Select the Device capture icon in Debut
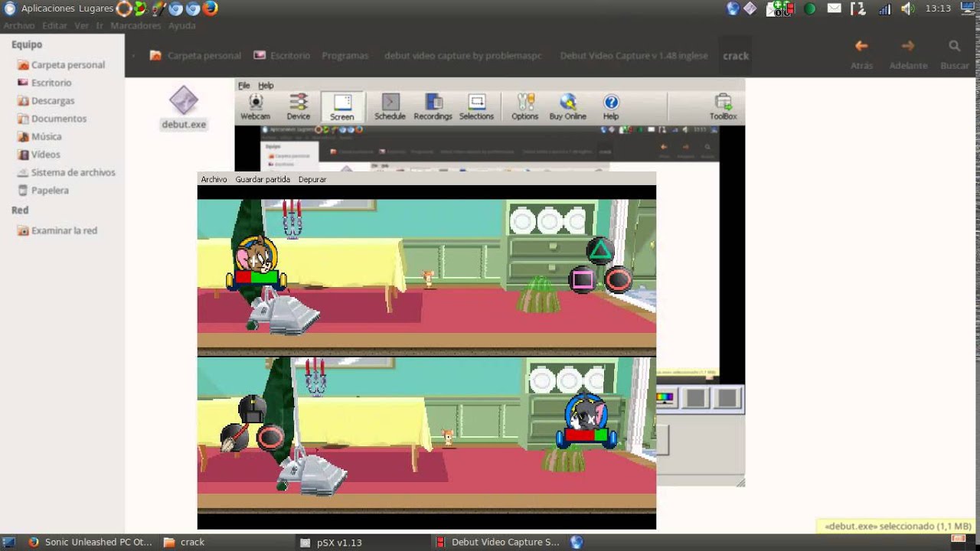This screenshot has height=551, width=980. (298, 107)
